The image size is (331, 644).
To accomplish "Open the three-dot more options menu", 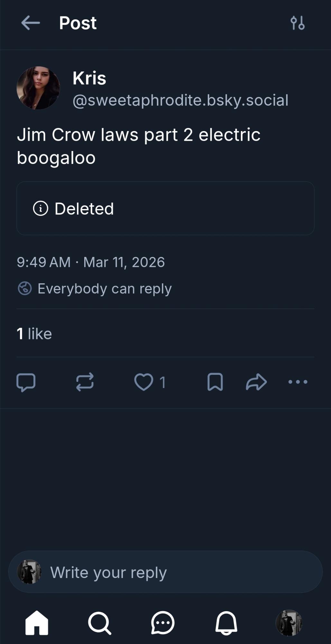I will point(298,382).
